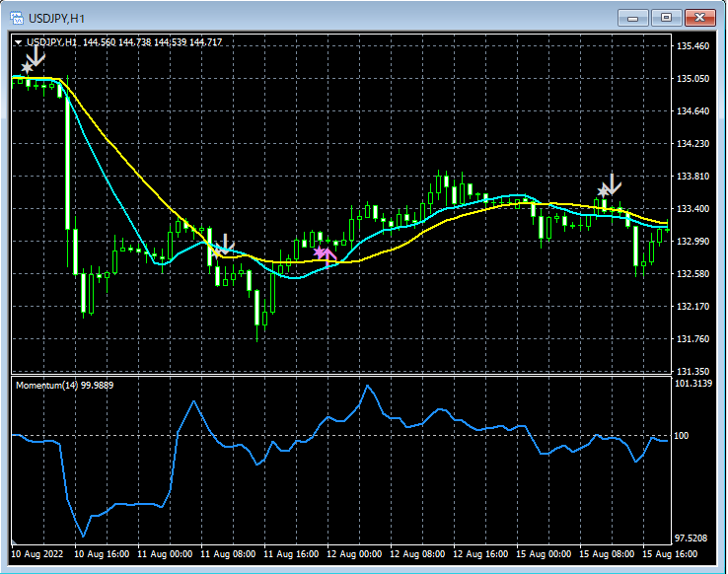The height and width of the screenshot is (574, 728).
Task: Click the 15 Aug 08:00 time axis label
Action: tap(607, 554)
